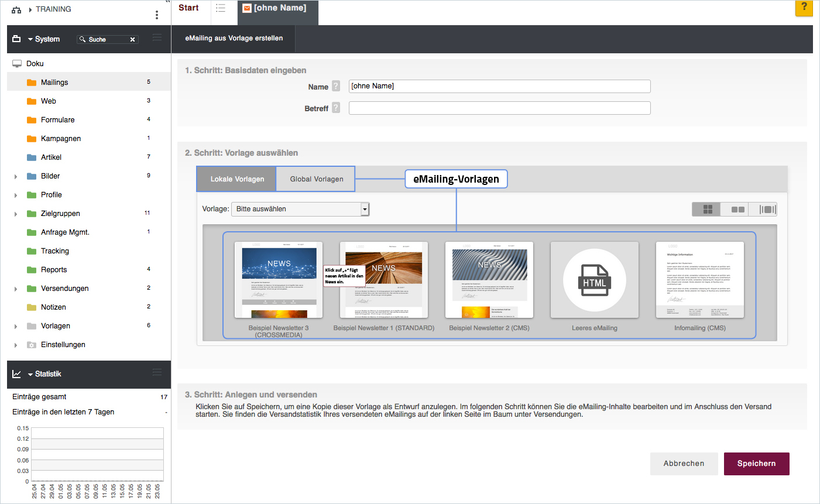Open the three-dot menu beside TRAINING
This screenshot has height=504, width=820.
pyautogui.click(x=157, y=15)
